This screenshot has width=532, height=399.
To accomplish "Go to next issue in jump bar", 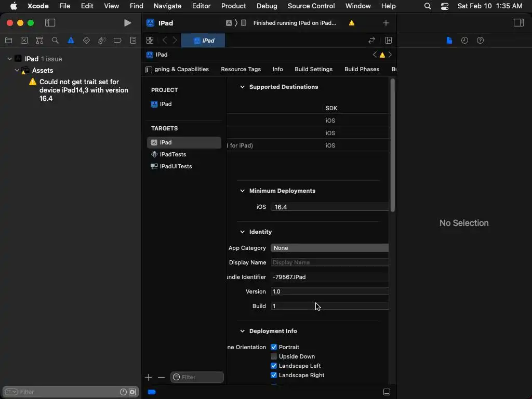I will [390, 55].
